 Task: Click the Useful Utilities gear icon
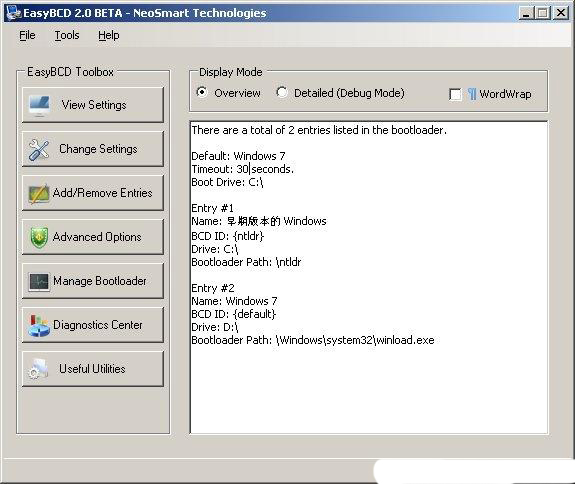[x=38, y=369]
